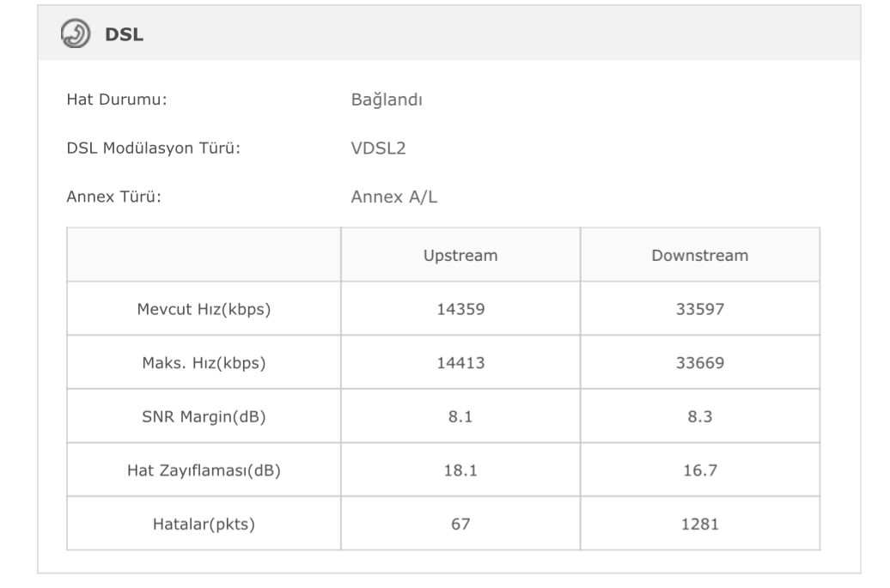890x588 pixels.
Task: Select the DSL Modülasyon Türü label
Action: coord(152,149)
